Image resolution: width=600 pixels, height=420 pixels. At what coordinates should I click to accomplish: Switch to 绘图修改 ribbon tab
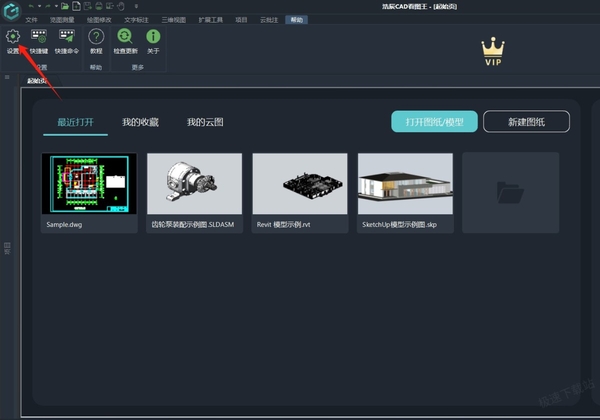pos(99,20)
